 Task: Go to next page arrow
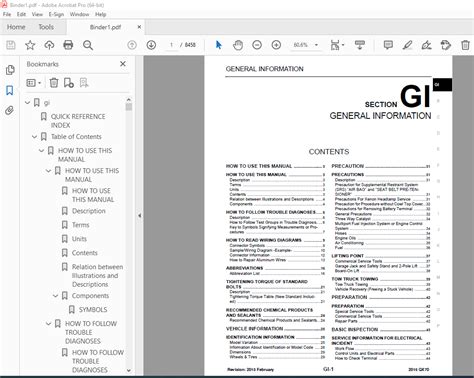[x=151, y=45]
